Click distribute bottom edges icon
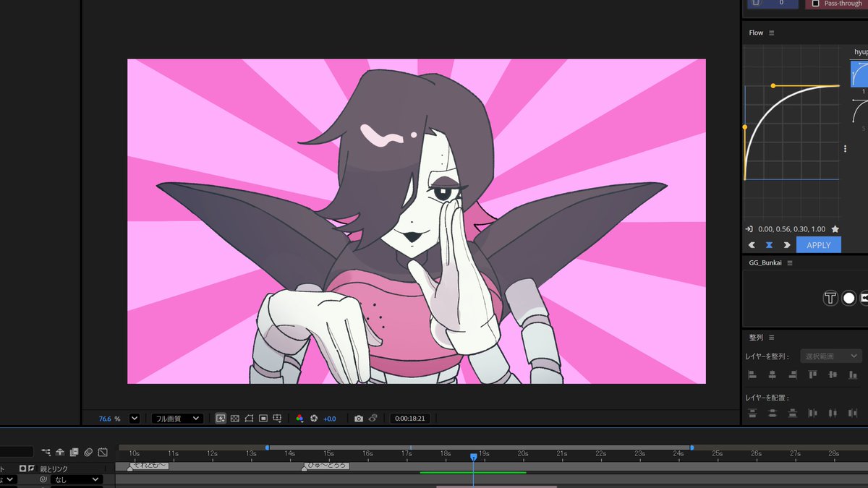Screen dimensions: 868x488 (793, 413)
